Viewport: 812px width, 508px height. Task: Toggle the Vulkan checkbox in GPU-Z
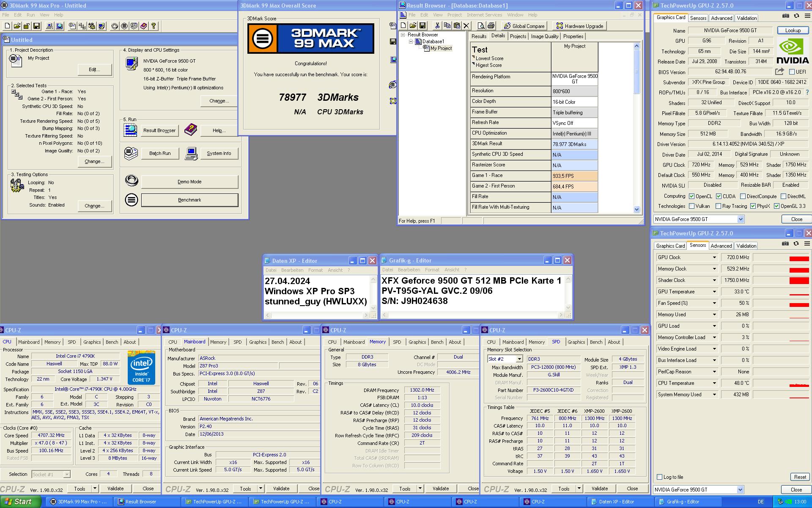coord(691,206)
